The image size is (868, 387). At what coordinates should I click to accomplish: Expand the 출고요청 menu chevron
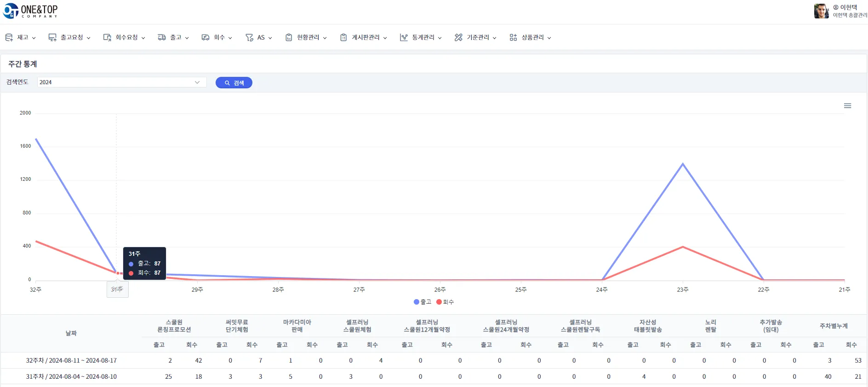[88, 38]
